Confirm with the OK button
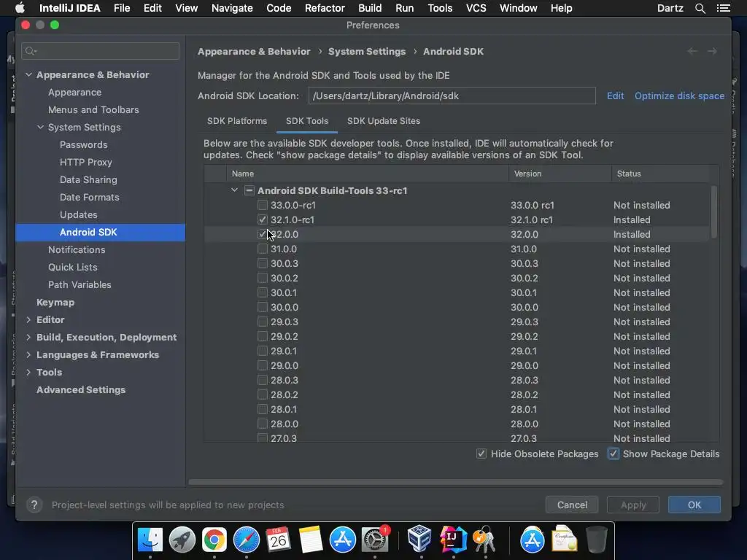Image resolution: width=747 pixels, height=560 pixels. 694,505
